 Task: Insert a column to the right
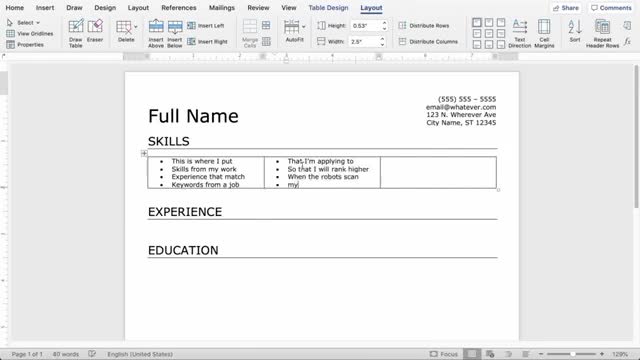(207, 42)
